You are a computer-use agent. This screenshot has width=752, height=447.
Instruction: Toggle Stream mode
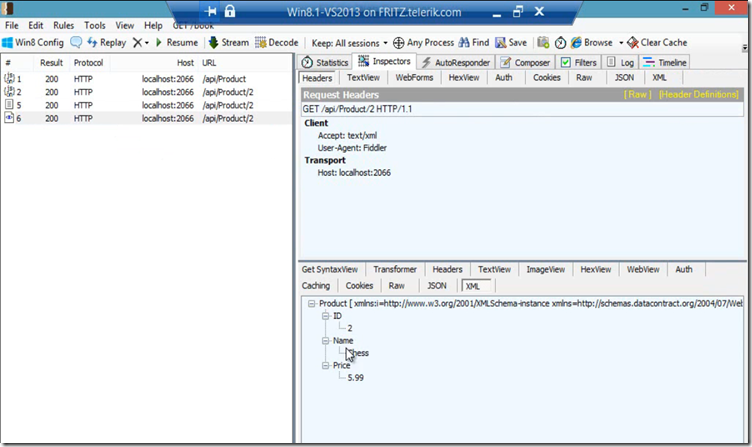(229, 43)
